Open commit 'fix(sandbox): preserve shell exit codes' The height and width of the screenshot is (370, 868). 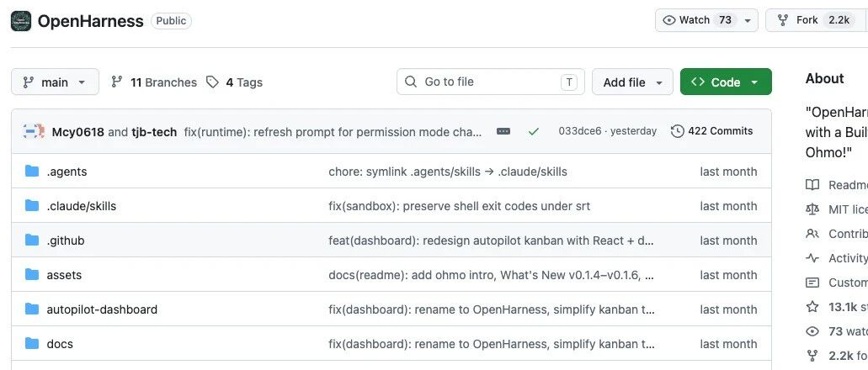(x=460, y=206)
